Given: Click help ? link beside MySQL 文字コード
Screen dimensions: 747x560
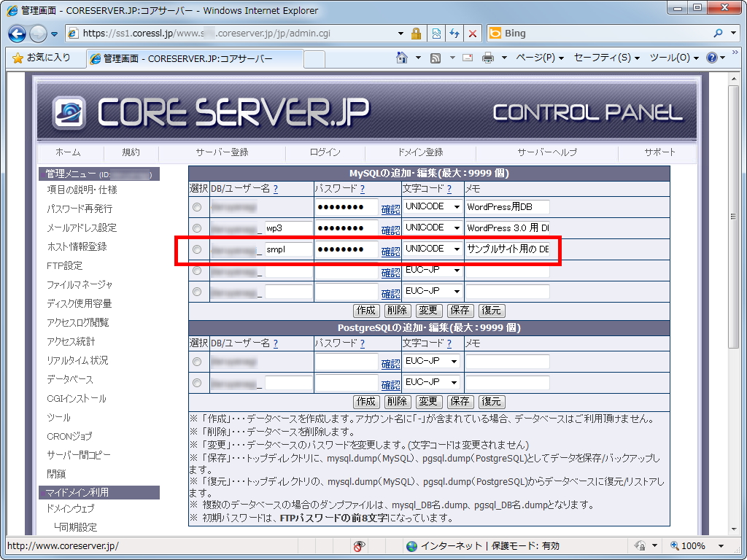Looking at the screenshot, I should 449,189.
